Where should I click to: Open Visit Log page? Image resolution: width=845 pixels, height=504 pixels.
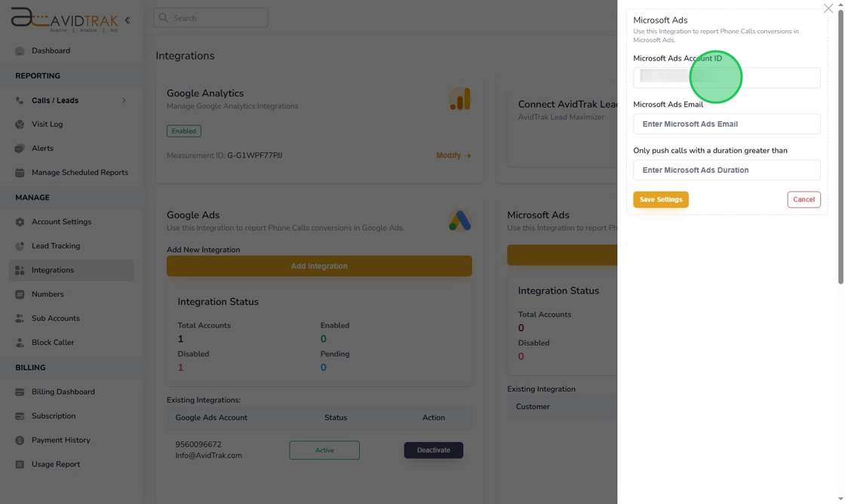(48, 124)
